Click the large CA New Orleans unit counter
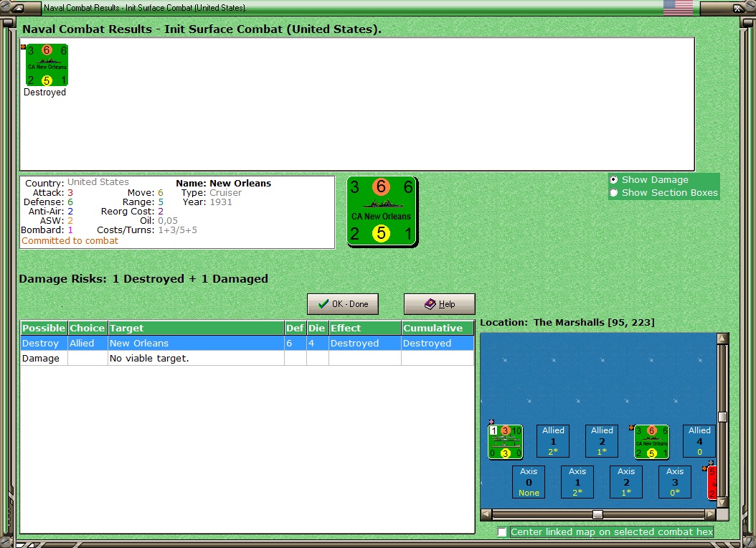The image size is (756, 548). point(382,212)
